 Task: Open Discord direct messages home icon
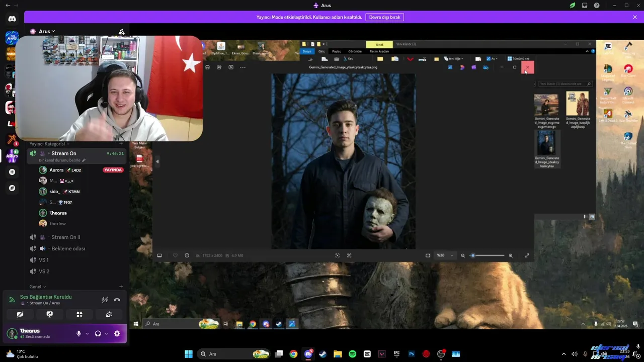12,19
